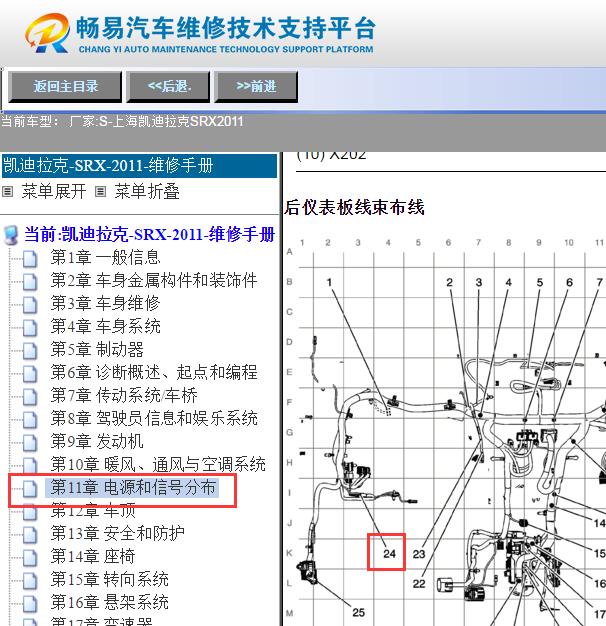The height and width of the screenshot is (626, 606).
Task: Click the 后仪表板线束布线 heading
Action: click(x=354, y=208)
